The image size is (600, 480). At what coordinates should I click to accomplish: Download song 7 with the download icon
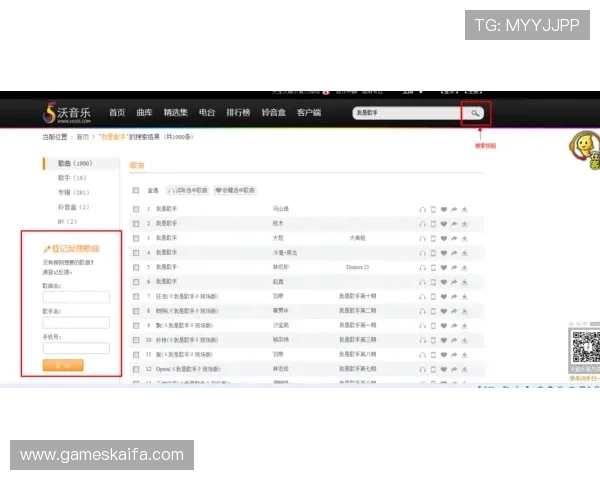click(465, 297)
